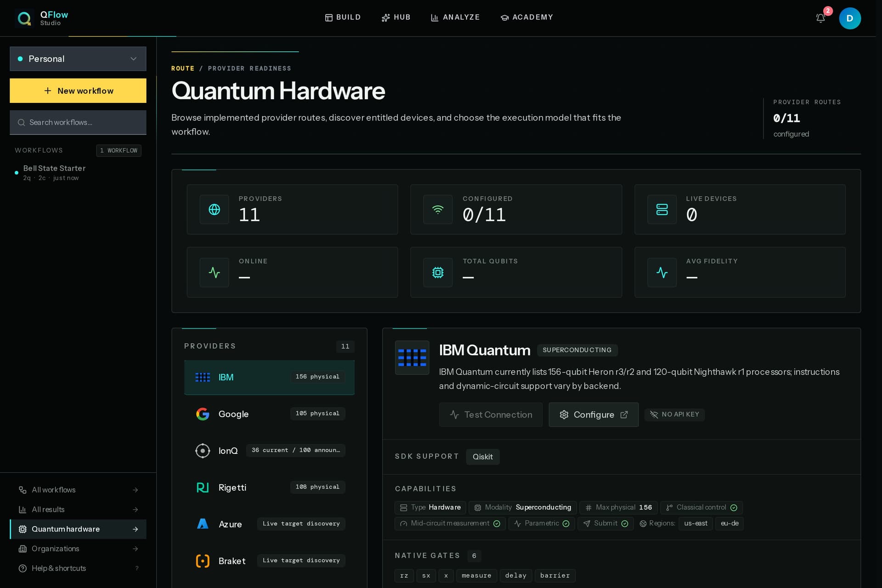Select the Braket provider row
Image resolution: width=882 pixels, height=588 pixels.
(269, 561)
